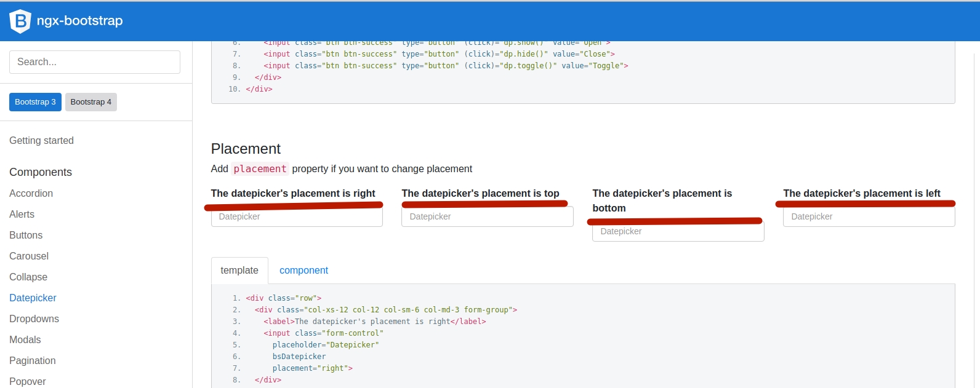This screenshot has width=980, height=388.
Task: Click the red 'placement' code keyword
Action: [x=260, y=169]
